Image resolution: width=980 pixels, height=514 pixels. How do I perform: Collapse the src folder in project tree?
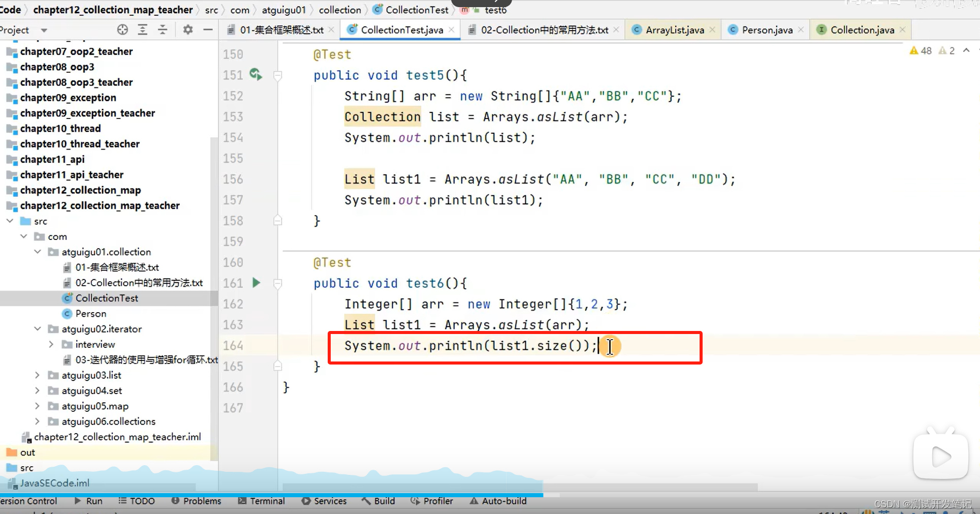pyautogui.click(x=10, y=221)
